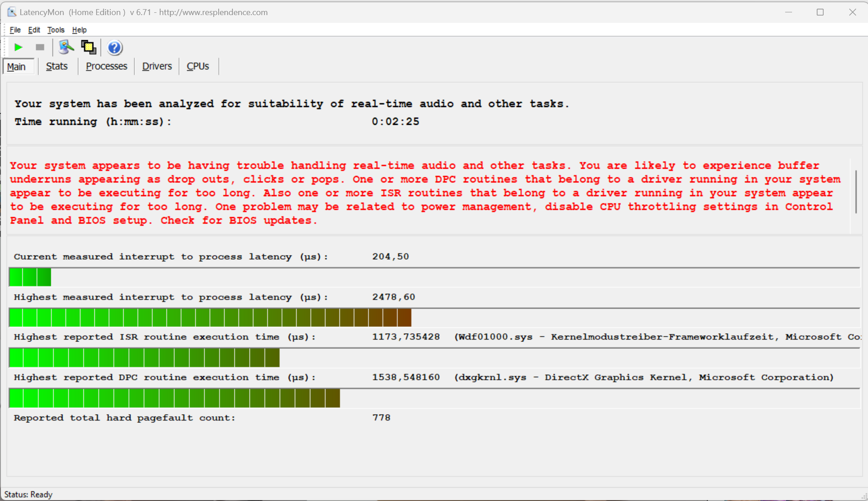
Task: Switch to the Processes tab
Action: tap(106, 66)
